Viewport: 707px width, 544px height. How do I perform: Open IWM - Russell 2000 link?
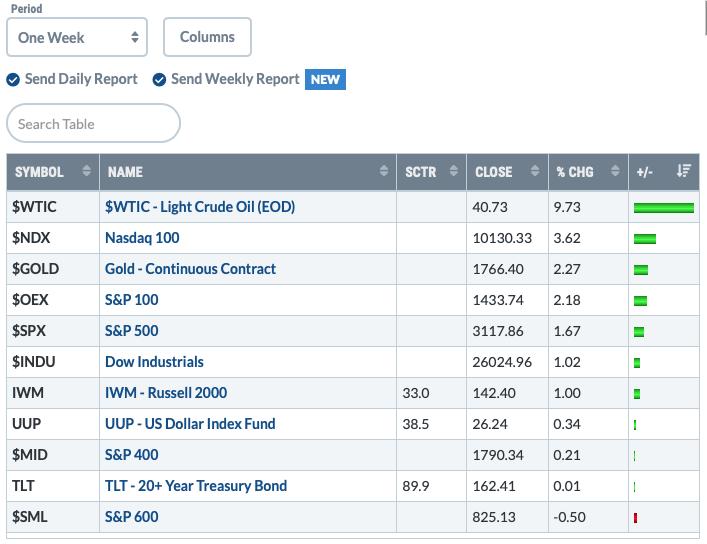166,393
